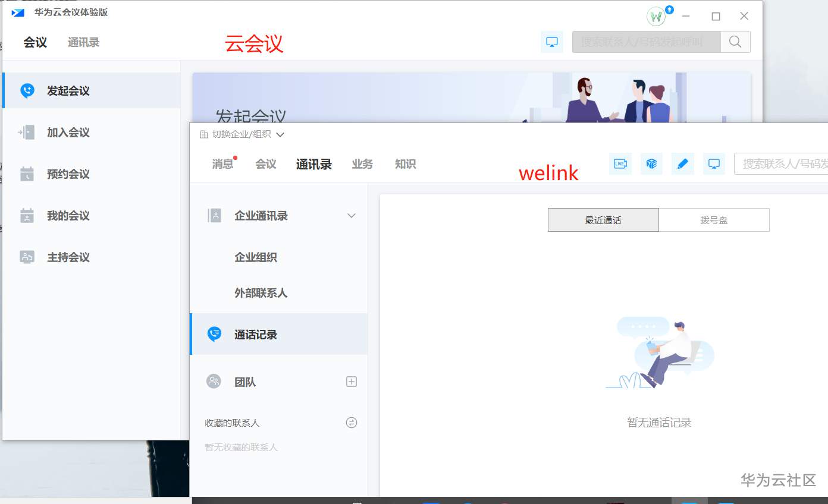Switch to 通讯录 tab in 华为云会议 window

click(x=83, y=42)
